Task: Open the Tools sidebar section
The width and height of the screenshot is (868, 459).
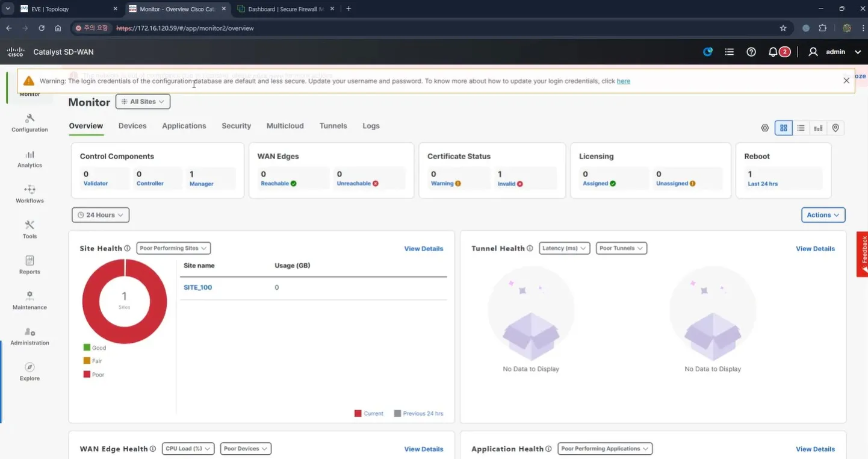Action: click(x=29, y=230)
